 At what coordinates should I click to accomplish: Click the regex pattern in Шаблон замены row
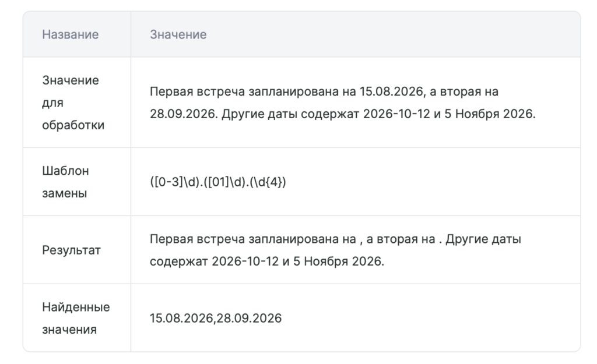[218, 182]
